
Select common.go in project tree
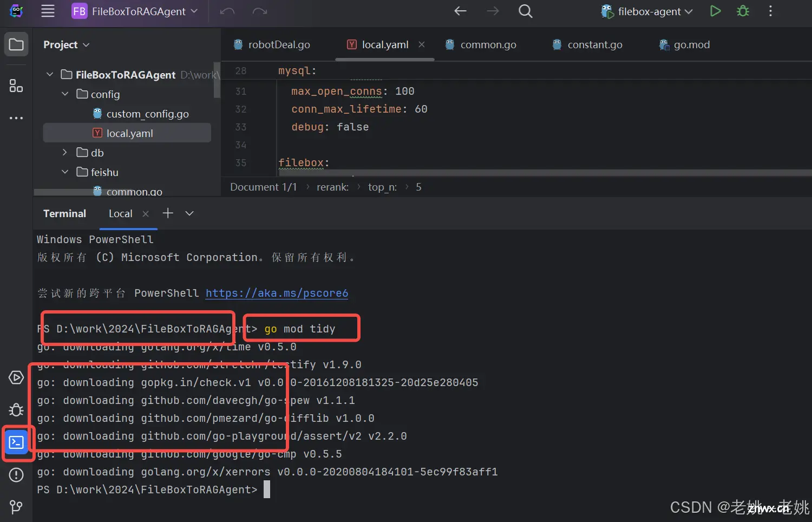pyautogui.click(x=128, y=191)
